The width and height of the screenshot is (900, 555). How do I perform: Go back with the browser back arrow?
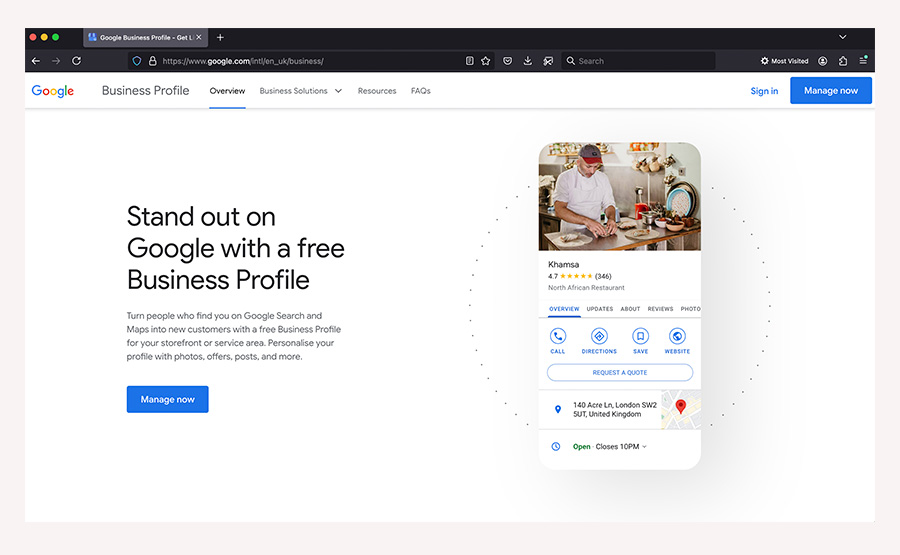click(36, 61)
